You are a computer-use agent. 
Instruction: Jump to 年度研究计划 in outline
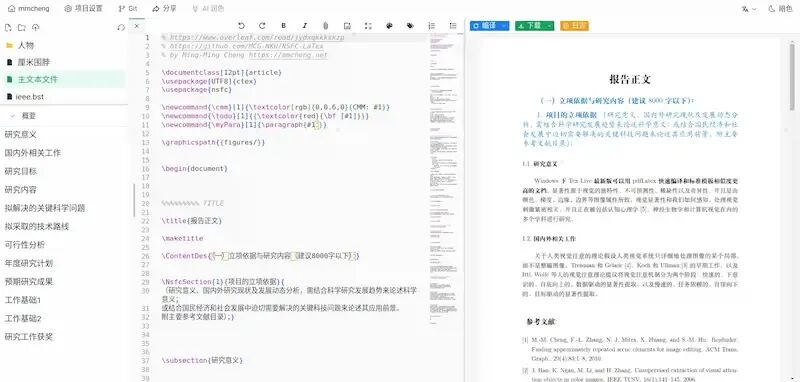pos(29,263)
